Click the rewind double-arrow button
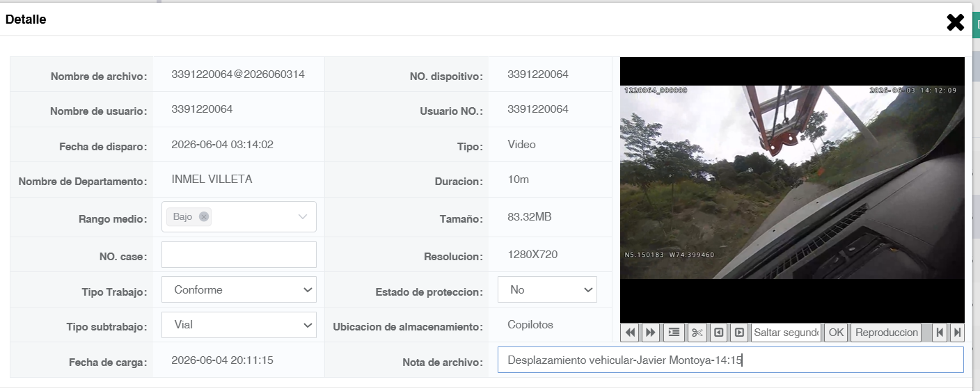This screenshot has height=391, width=980. coord(630,333)
